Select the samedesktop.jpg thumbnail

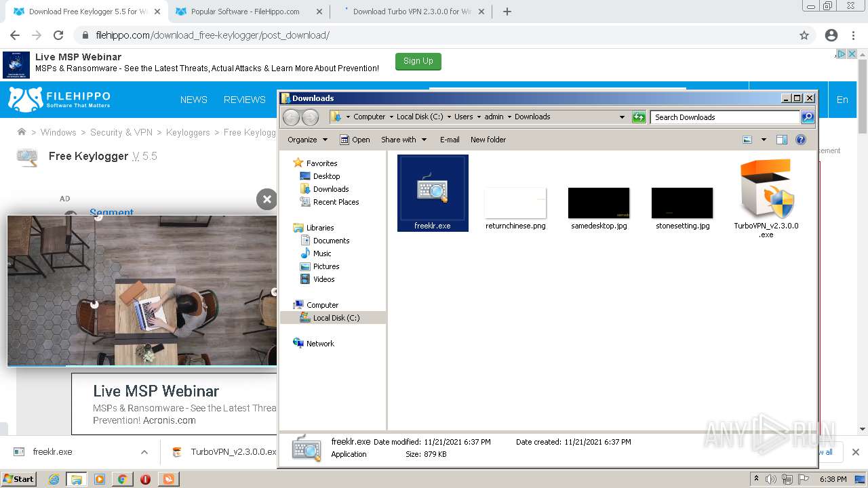[x=599, y=203]
